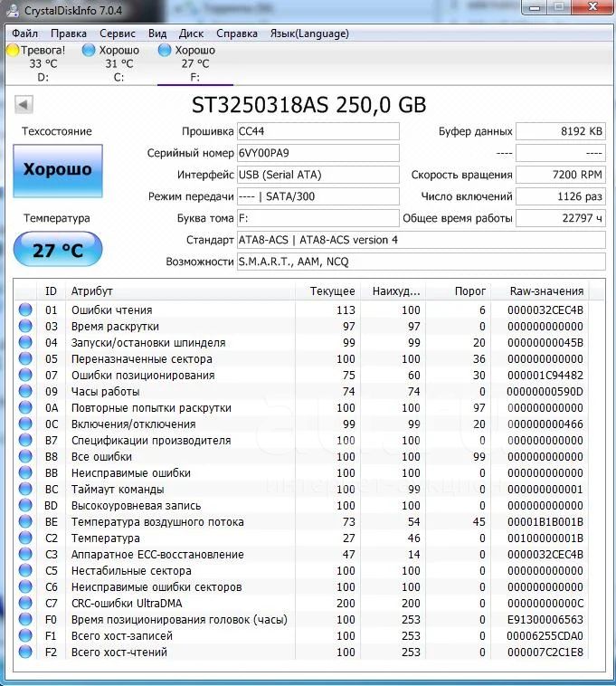Open the Правка menu

coord(69,33)
